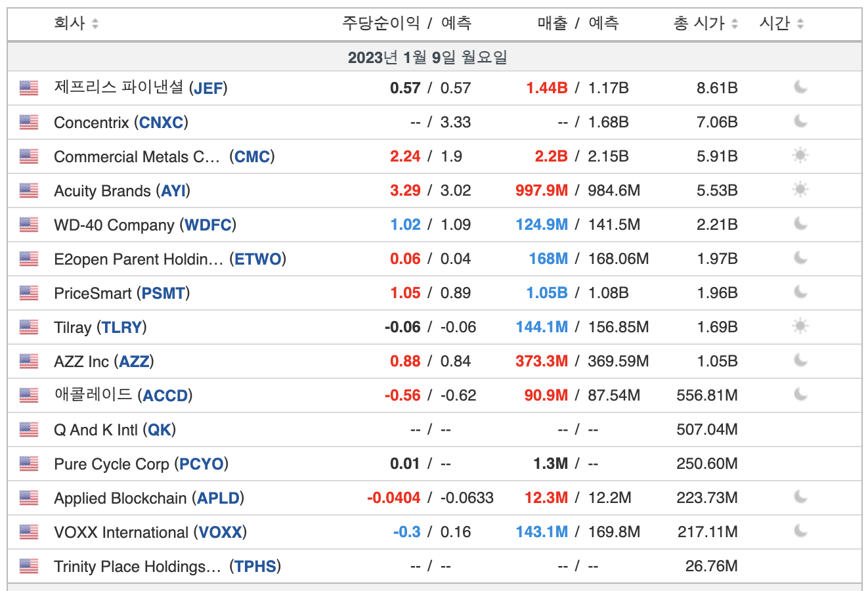The image size is (868, 591).
Task: Open ACCD ticker link
Action: [x=165, y=395]
